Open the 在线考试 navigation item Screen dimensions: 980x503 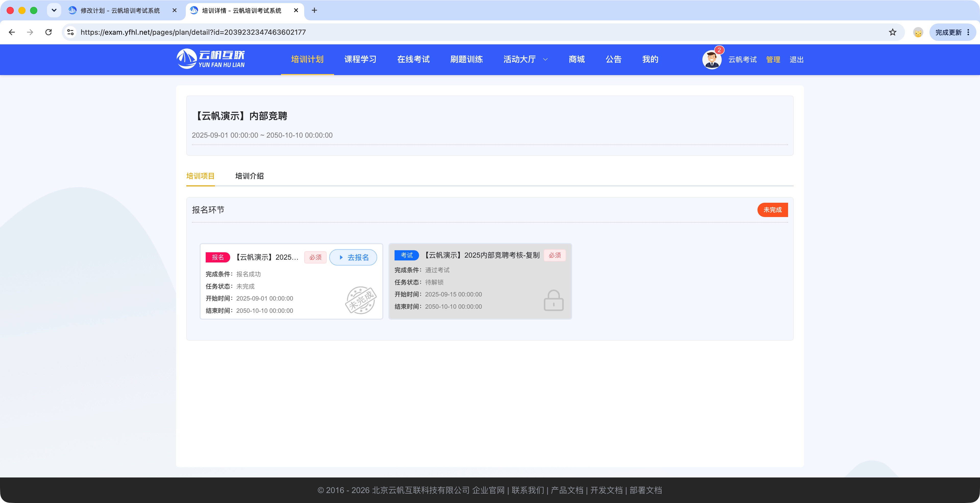(413, 59)
